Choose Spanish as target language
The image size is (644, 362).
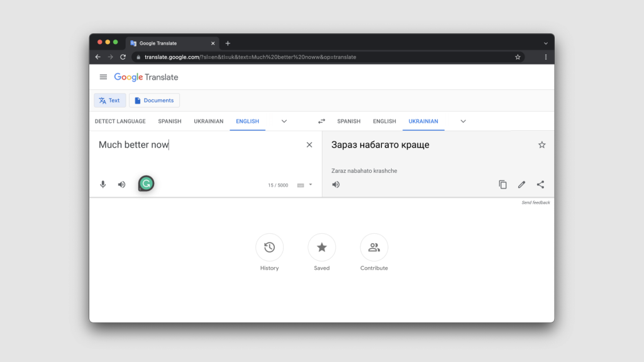click(348, 121)
